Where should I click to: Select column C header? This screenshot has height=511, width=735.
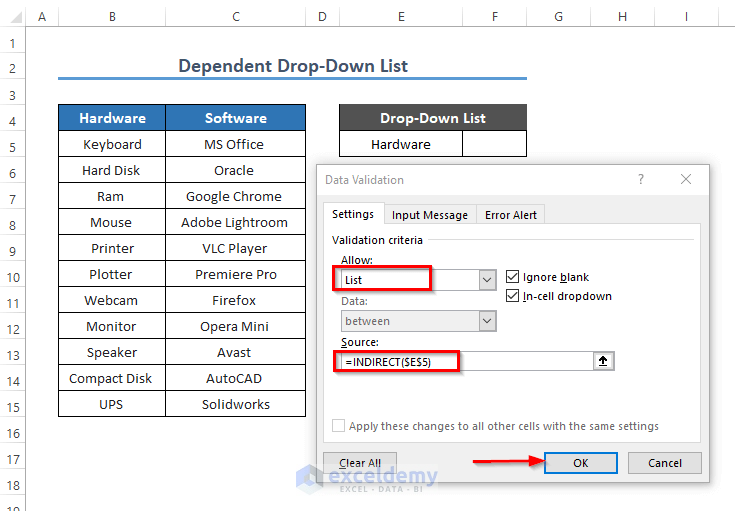[x=236, y=17]
